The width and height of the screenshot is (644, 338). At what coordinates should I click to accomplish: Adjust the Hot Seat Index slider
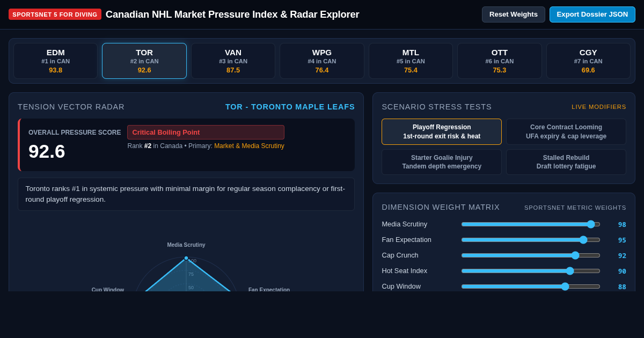pos(531,271)
